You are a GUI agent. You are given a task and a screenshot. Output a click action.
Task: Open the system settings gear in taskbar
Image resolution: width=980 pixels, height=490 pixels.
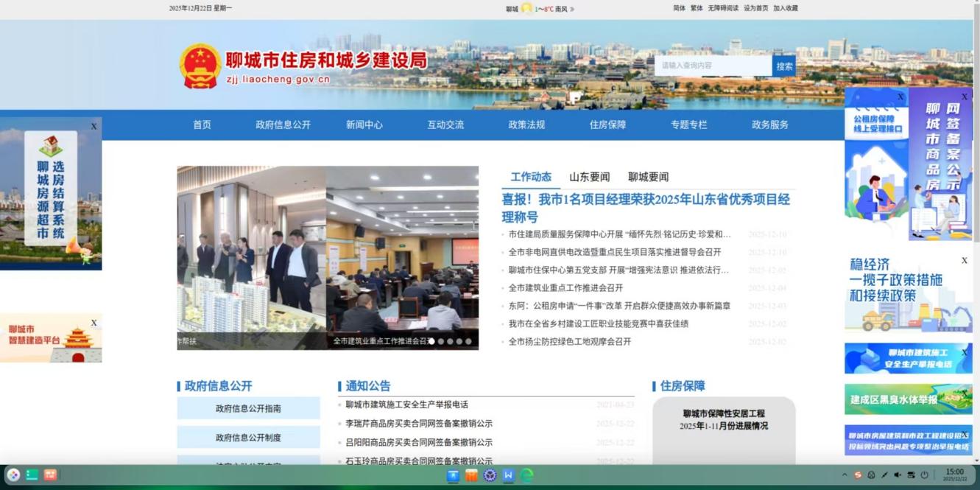pyautogui.click(x=490, y=476)
